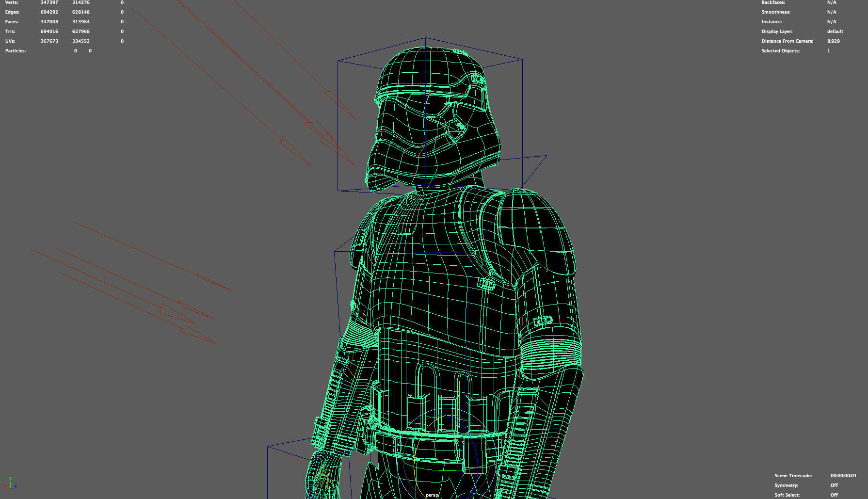
Task: Click the 'Tris:' heads-up label
Action: [x=10, y=32]
